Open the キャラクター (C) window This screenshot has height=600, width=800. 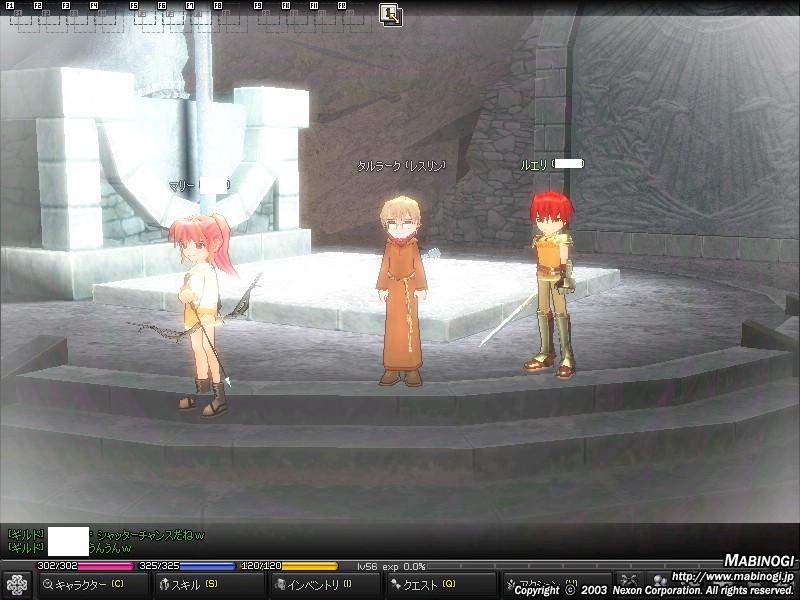click(x=92, y=584)
